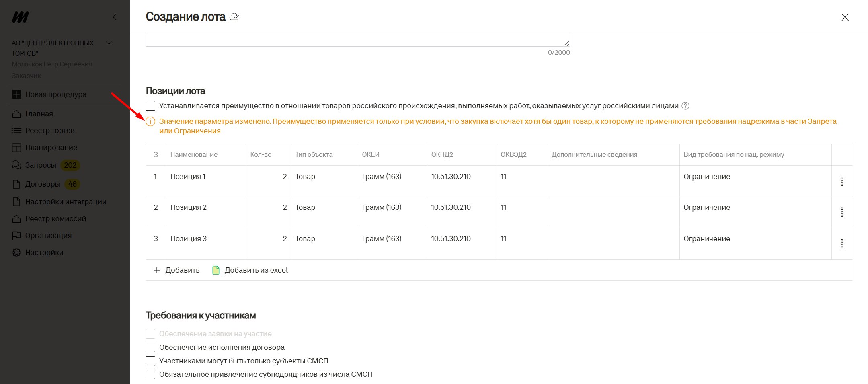Check Обеспечение исполнения договора
This screenshot has width=868, height=384.
click(x=150, y=347)
